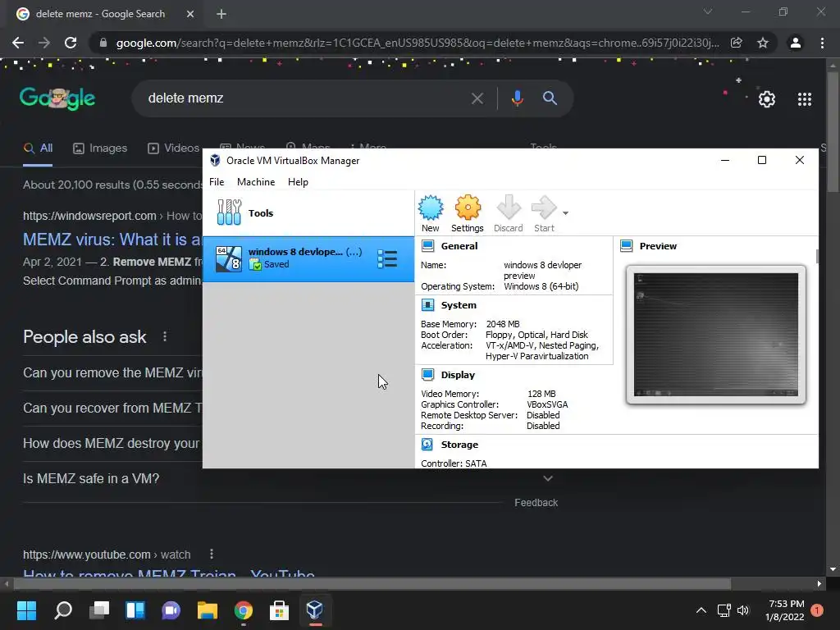Share this page icon in Chrome
This screenshot has height=630, width=840.
[736, 43]
